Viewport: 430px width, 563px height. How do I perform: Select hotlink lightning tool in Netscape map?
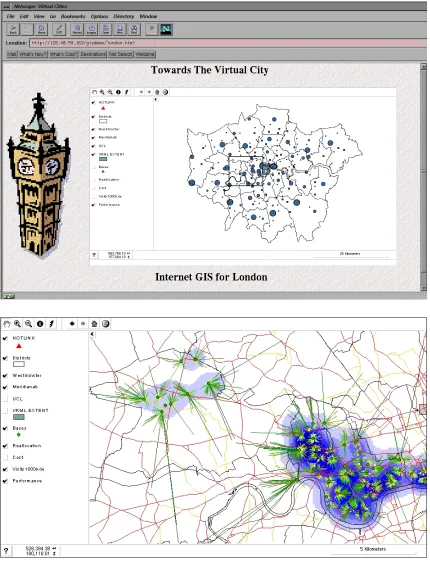[x=126, y=92]
